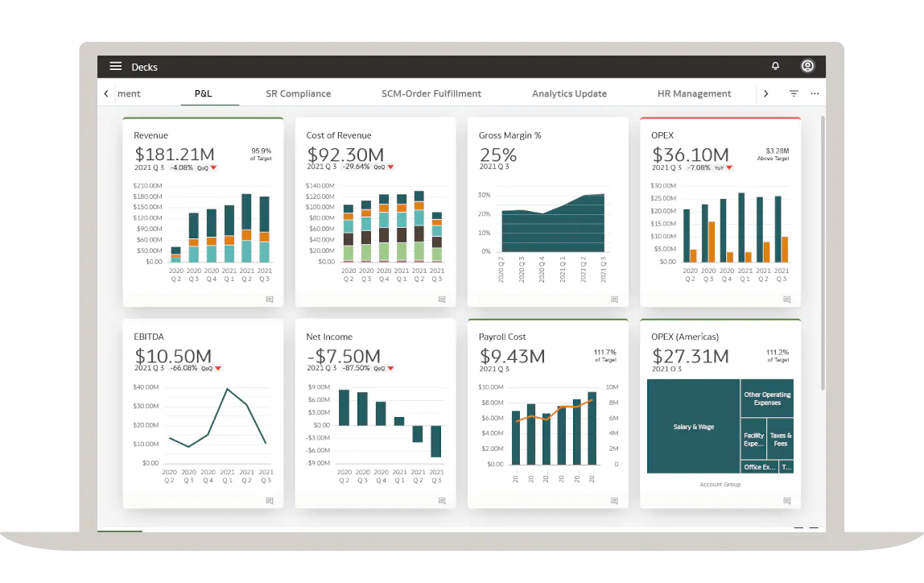Open notifications via the bell icon

point(775,67)
